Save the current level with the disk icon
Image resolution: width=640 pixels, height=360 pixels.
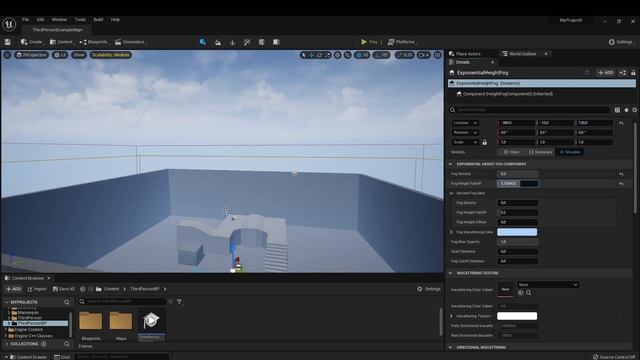pyautogui.click(x=8, y=42)
